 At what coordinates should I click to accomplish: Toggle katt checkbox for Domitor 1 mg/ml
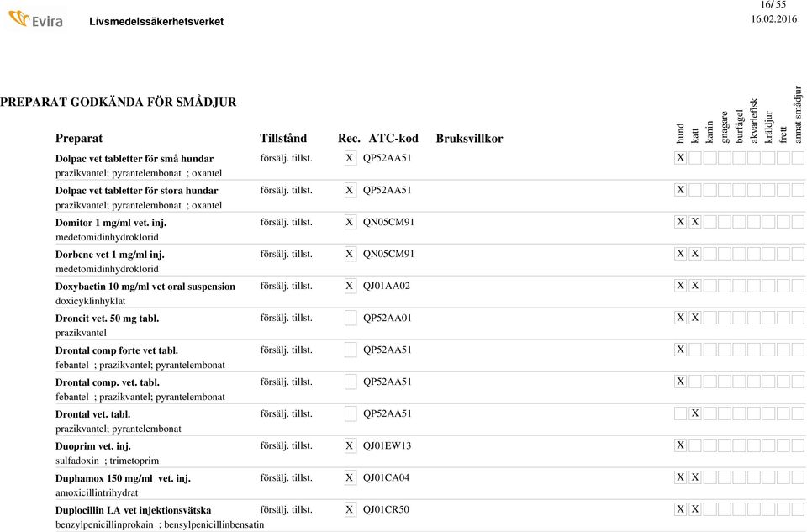(x=695, y=222)
